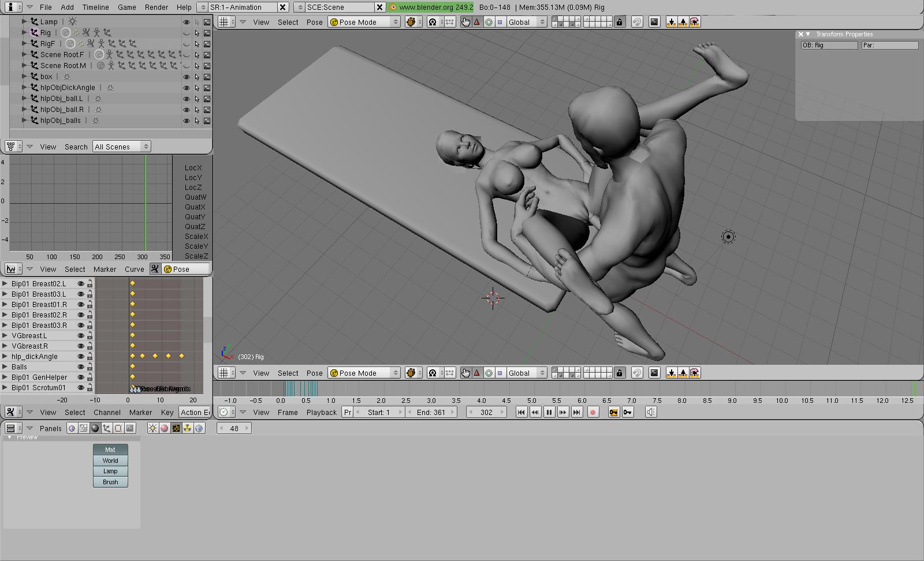
Task: Click the render preview icon in top 3D header
Action: click(654, 22)
